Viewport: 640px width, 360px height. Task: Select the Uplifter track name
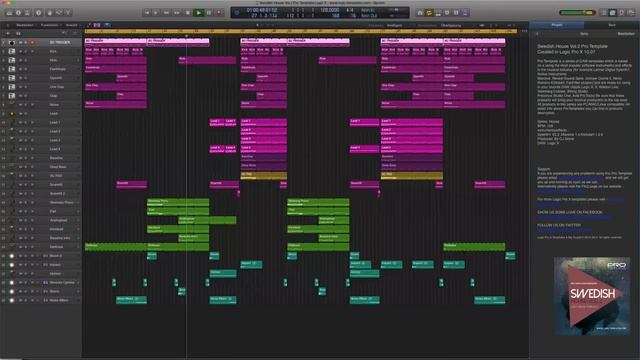55,273
